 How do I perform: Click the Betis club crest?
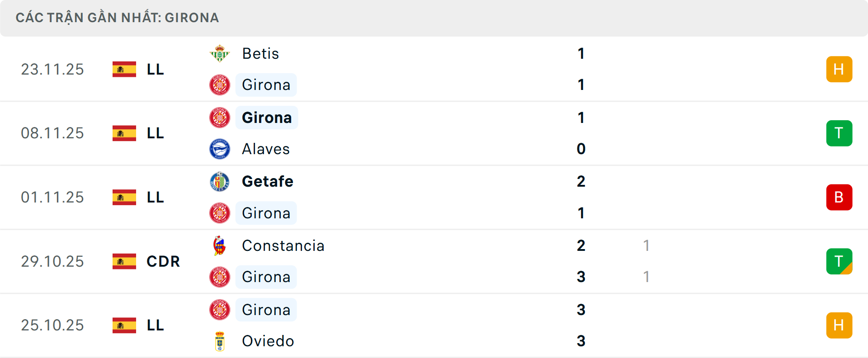pos(220,53)
